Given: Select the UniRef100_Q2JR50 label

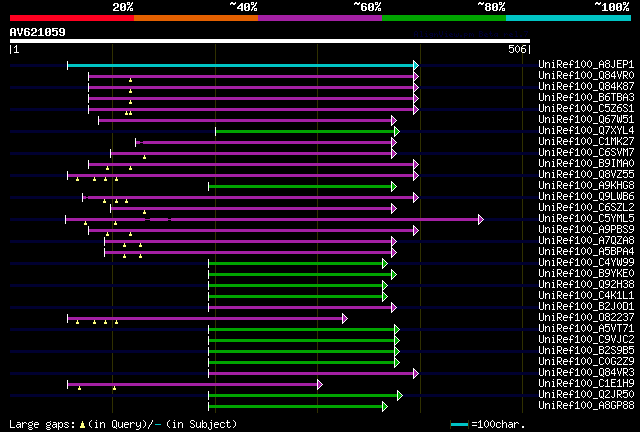Looking at the screenshot, I should pyautogui.click(x=586, y=395).
